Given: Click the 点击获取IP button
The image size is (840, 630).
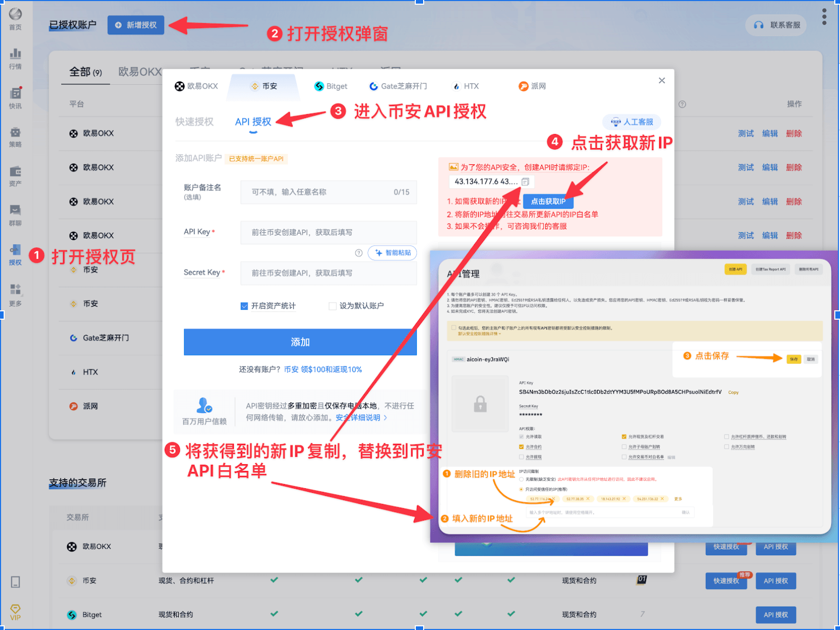Looking at the screenshot, I should (548, 201).
